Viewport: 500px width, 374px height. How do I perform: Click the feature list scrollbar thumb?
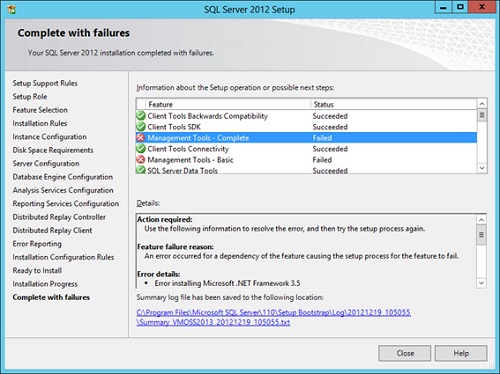pyautogui.click(x=482, y=115)
